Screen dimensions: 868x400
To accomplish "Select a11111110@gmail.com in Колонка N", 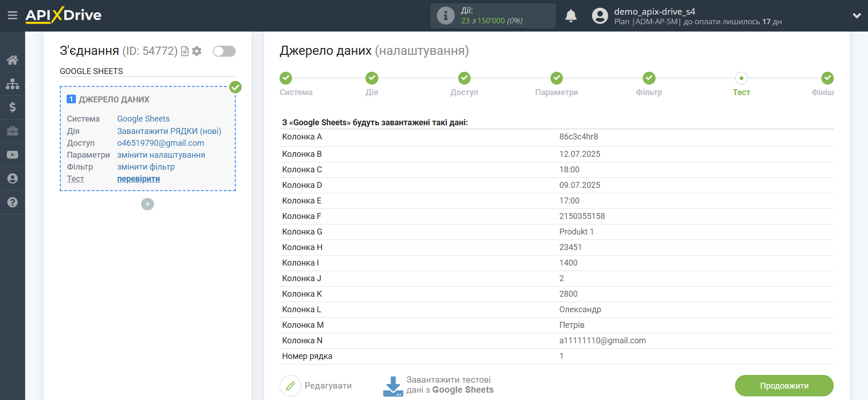I will (x=603, y=341).
